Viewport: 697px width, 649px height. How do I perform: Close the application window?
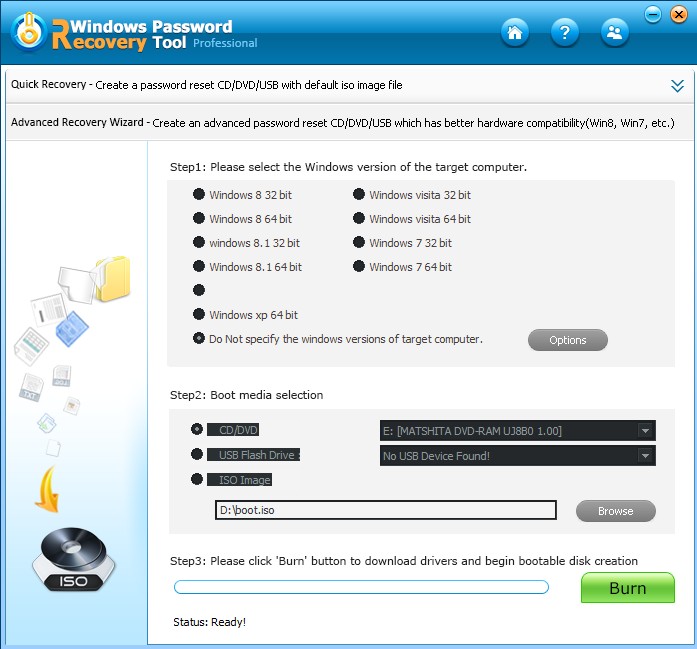(x=679, y=15)
